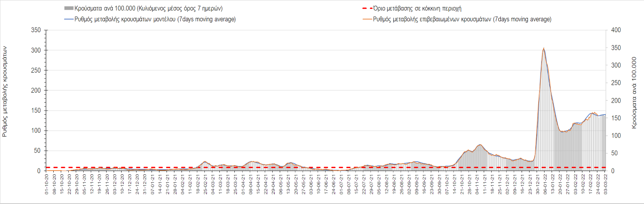
Task: Click the orange line legend marker
Action: pos(367,19)
